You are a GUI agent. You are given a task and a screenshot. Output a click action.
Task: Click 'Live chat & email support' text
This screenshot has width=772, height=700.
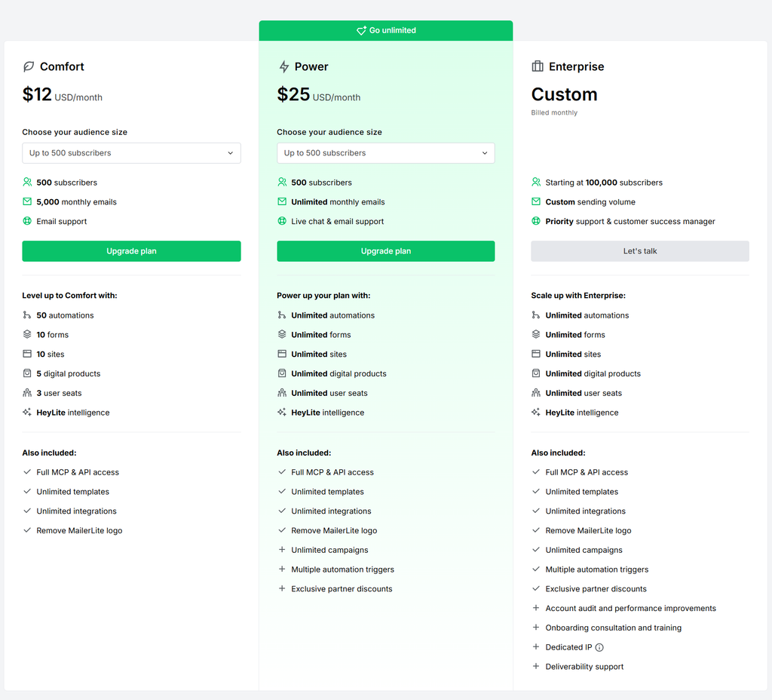(x=337, y=222)
